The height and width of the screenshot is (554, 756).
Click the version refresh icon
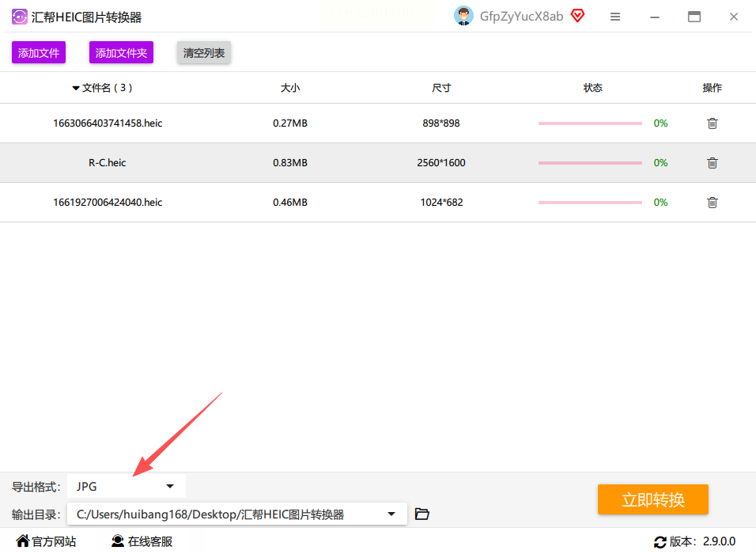pos(660,542)
